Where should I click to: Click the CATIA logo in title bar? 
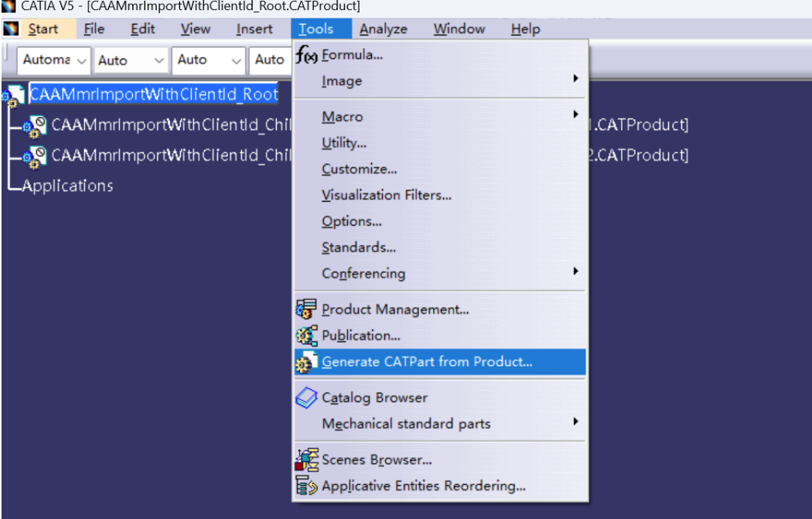point(9,6)
